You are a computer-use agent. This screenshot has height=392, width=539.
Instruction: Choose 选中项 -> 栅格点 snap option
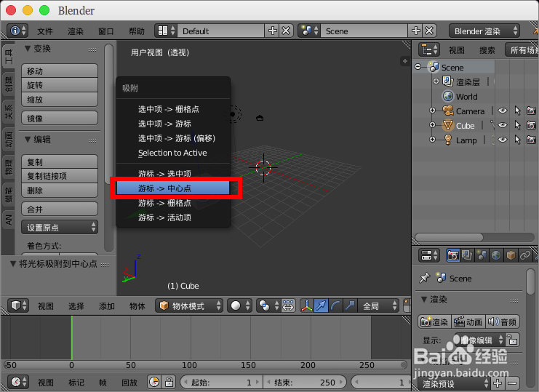(173, 109)
